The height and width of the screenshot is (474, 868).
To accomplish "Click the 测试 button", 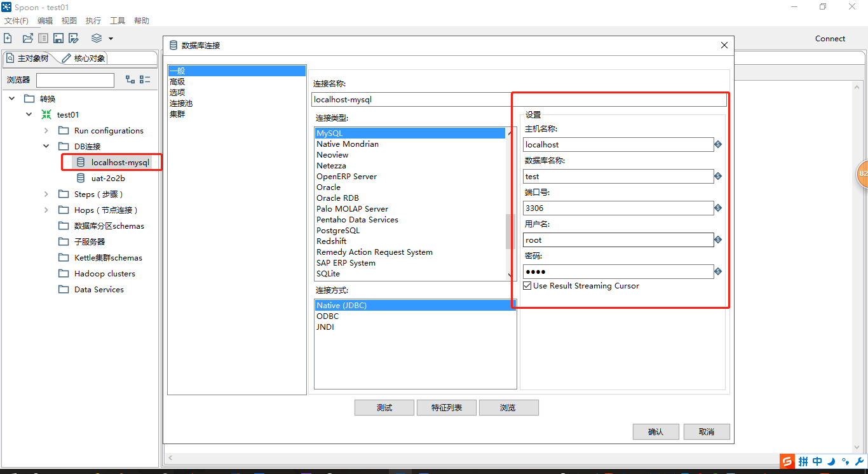I will [384, 408].
